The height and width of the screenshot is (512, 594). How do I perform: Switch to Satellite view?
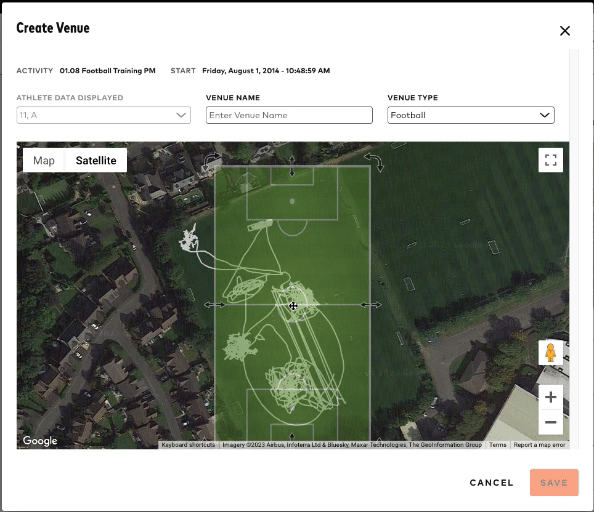[96, 161]
